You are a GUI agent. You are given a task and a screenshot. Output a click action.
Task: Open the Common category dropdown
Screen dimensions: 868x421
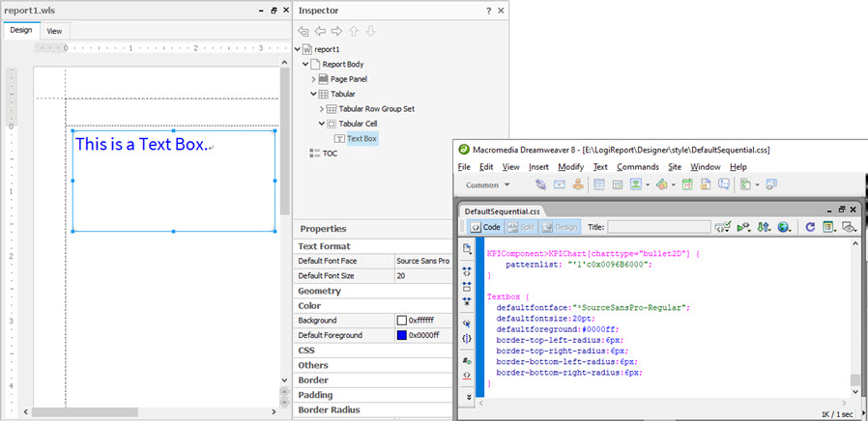point(488,184)
